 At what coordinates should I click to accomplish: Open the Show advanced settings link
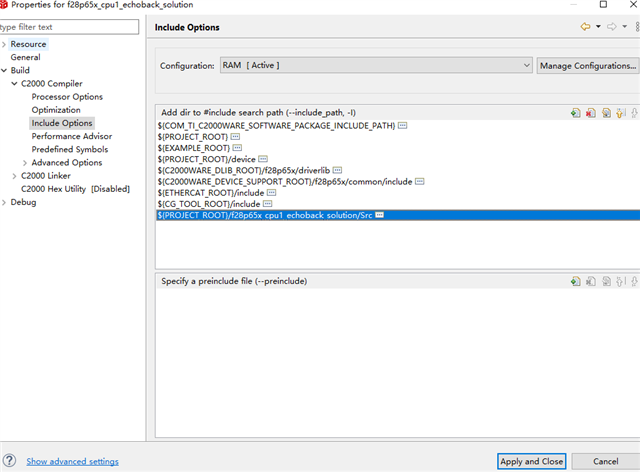(x=73, y=461)
